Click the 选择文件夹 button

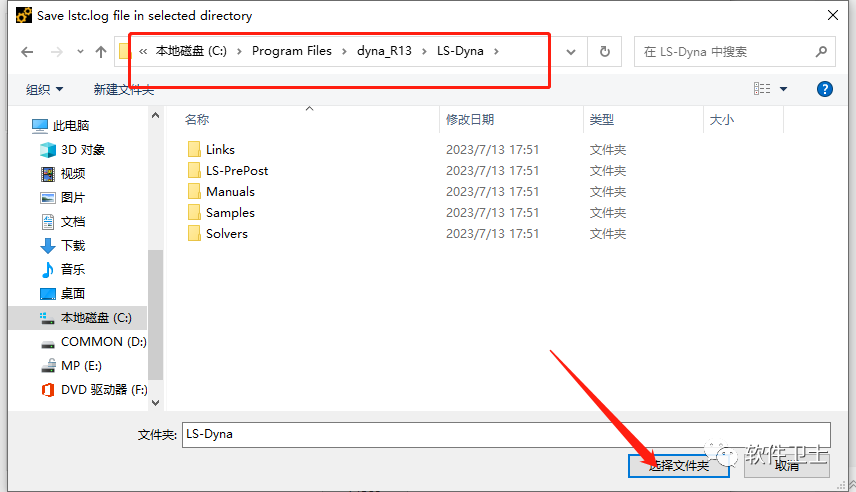tap(679, 466)
